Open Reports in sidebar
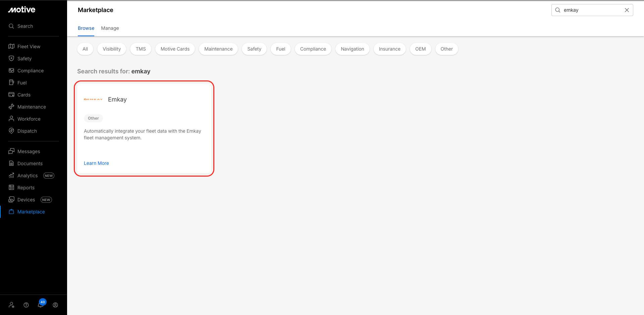 click(26, 188)
